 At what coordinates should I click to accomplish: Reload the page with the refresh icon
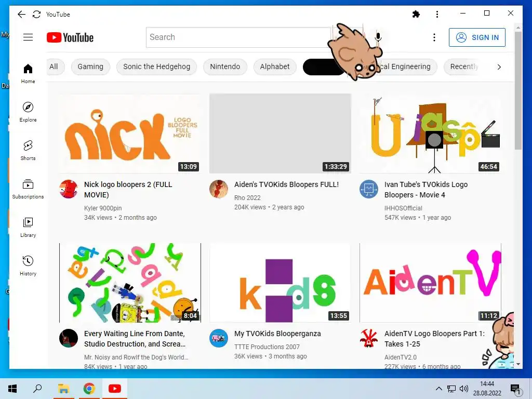point(37,14)
